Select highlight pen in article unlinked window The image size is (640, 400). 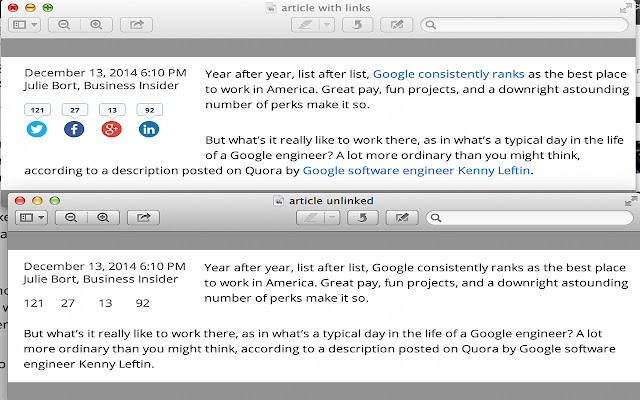pyautogui.click(x=311, y=218)
